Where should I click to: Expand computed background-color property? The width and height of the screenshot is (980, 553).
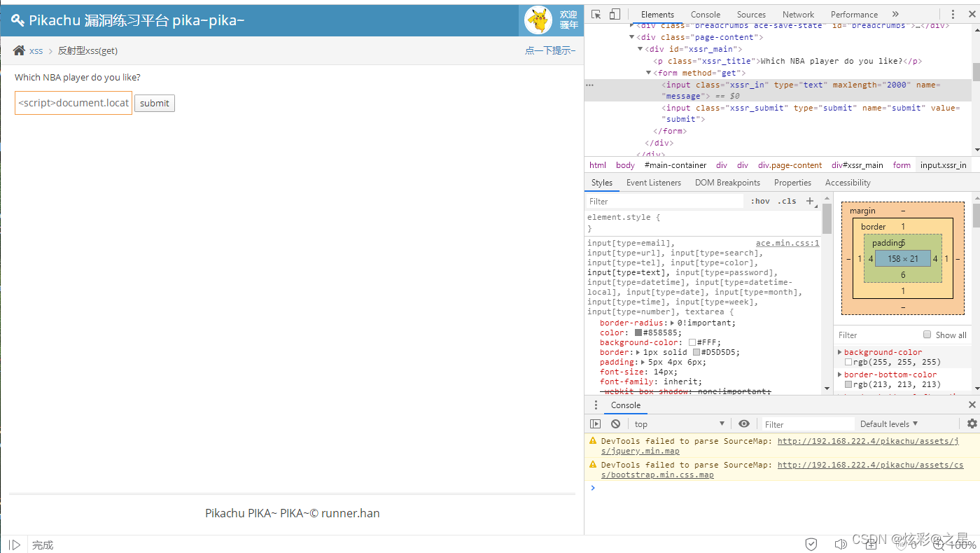(x=840, y=352)
